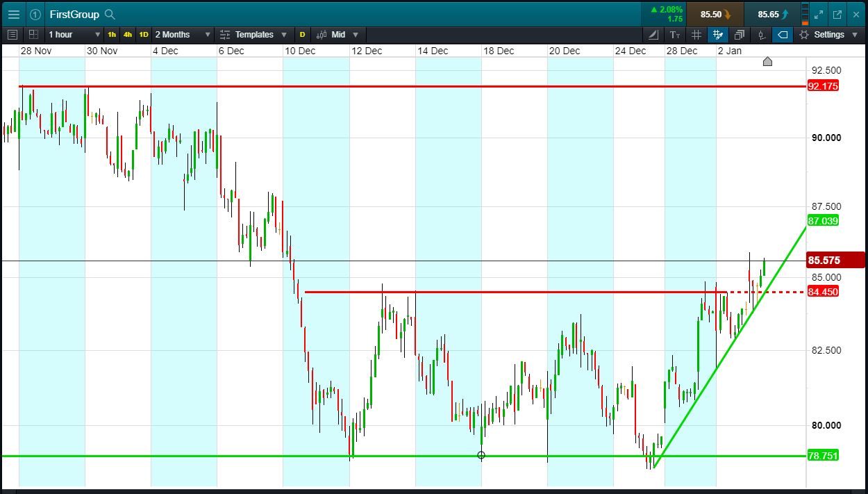Click the 14 Dec date label
The width and height of the screenshot is (868, 494).
[x=432, y=51]
